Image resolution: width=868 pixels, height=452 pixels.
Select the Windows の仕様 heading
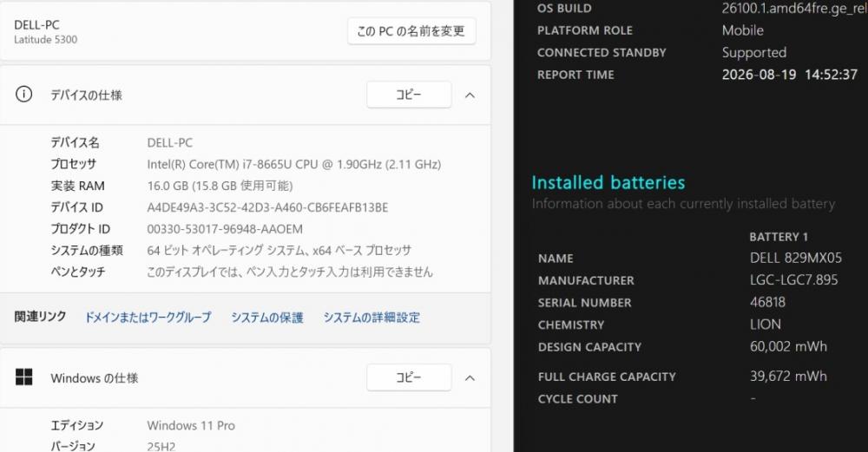pos(94,378)
